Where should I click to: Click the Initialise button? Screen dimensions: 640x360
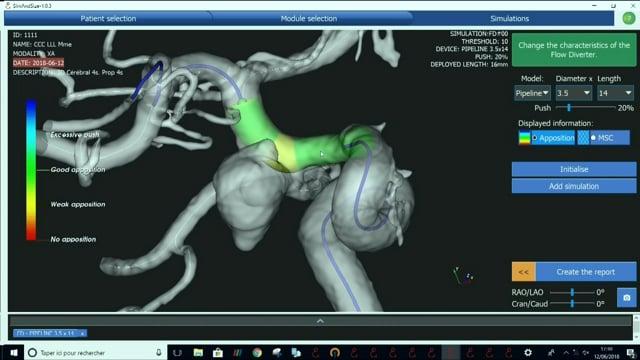[574, 169]
